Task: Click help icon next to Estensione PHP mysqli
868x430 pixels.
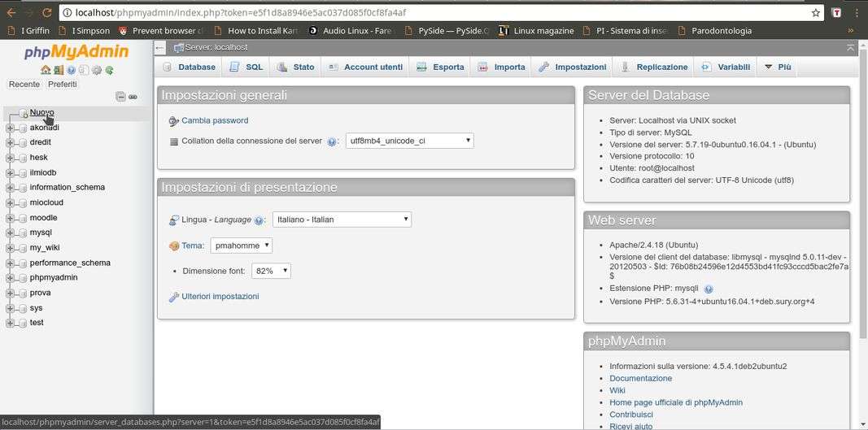Action: [x=708, y=289]
